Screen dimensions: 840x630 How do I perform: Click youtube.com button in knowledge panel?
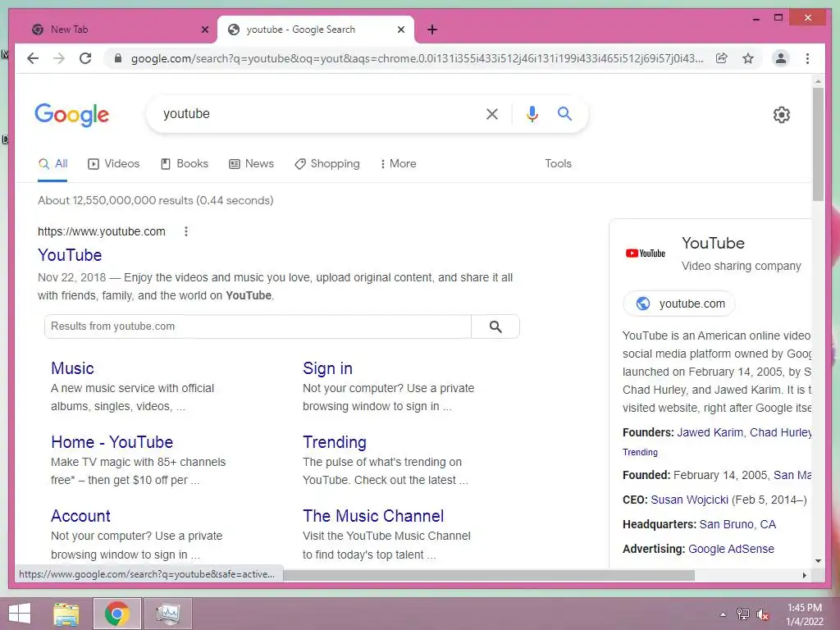tap(679, 304)
